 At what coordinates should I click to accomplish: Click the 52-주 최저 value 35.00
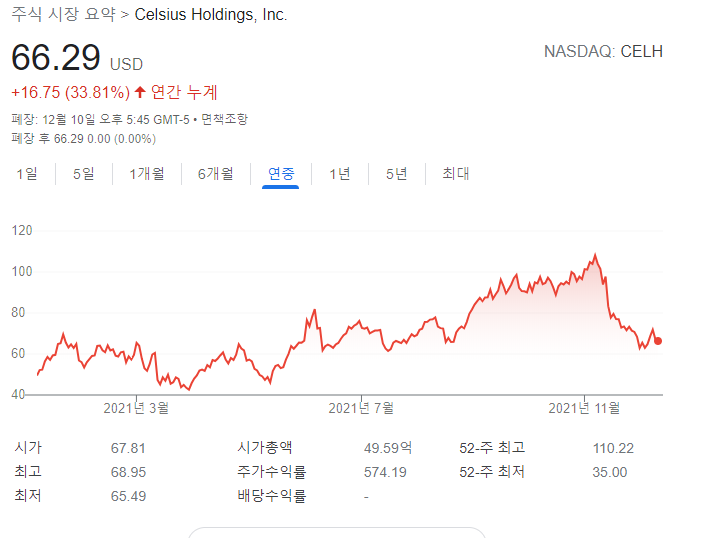pos(610,472)
